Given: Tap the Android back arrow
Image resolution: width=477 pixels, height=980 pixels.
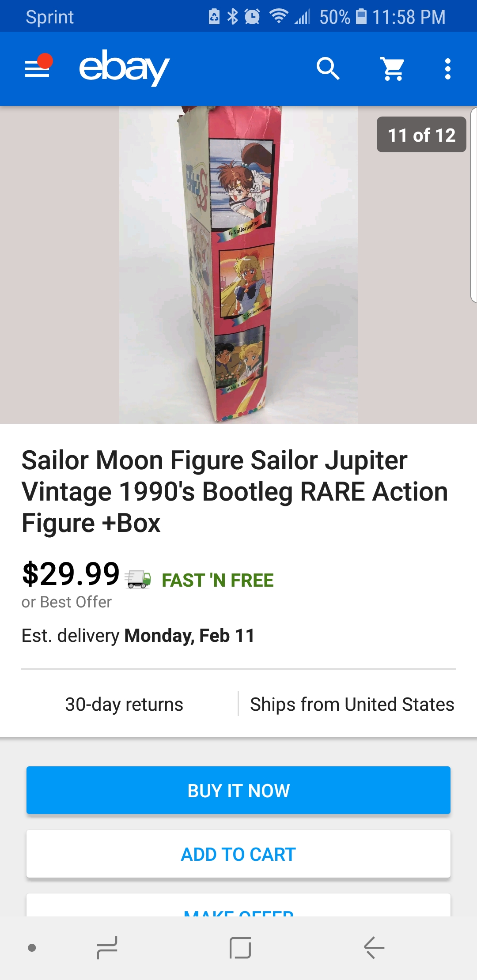Looking at the screenshot, I should click(x=374, y=947).
